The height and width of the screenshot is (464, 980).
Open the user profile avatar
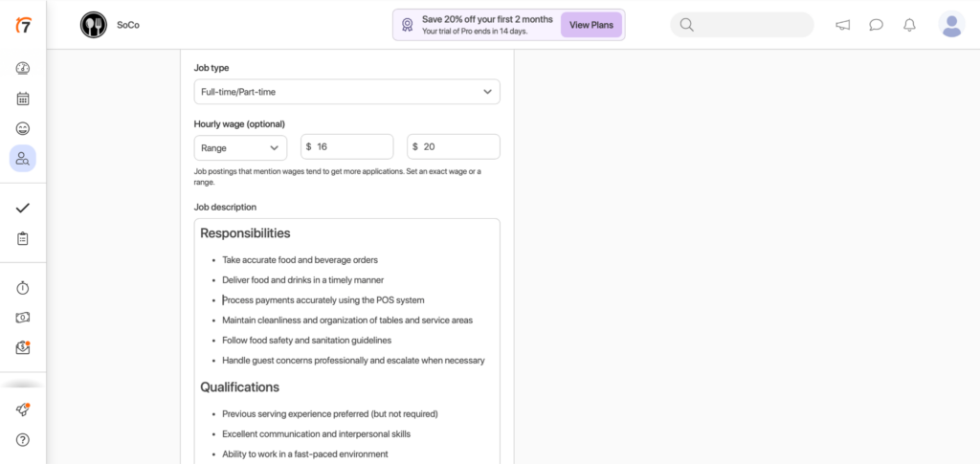(x=951, y=25)
